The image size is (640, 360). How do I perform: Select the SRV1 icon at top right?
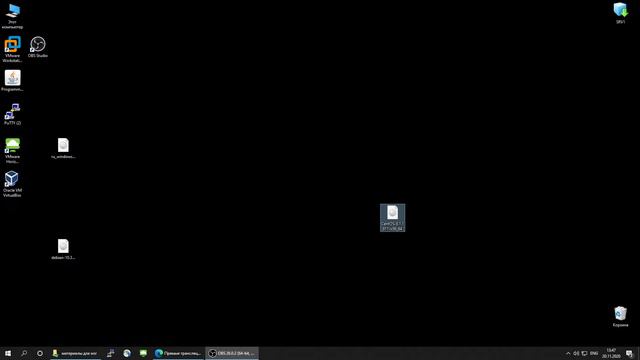point(620,13)
